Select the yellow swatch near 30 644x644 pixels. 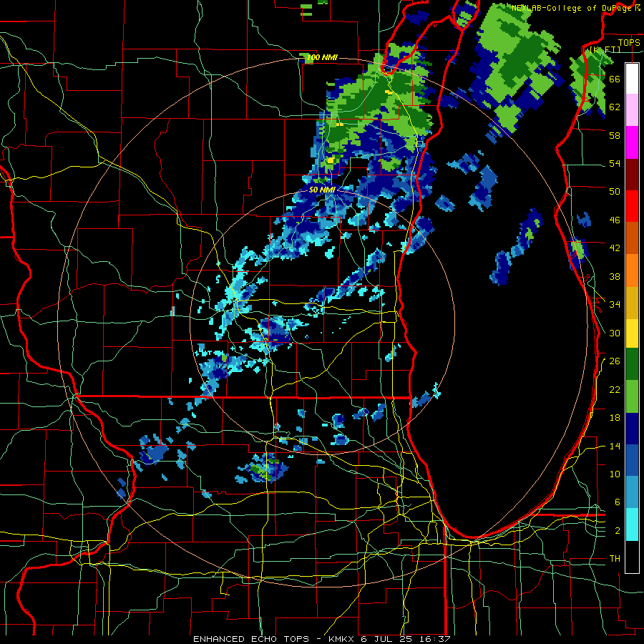632,333
